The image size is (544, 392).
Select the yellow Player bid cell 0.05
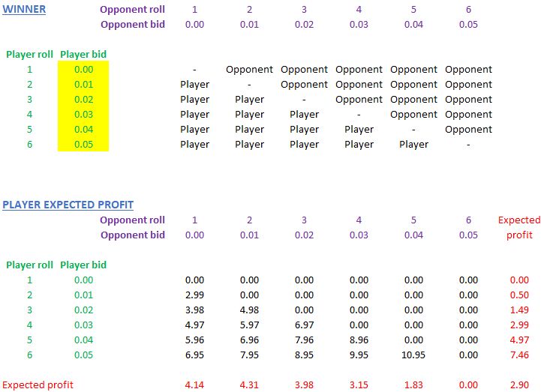point(83,144)
